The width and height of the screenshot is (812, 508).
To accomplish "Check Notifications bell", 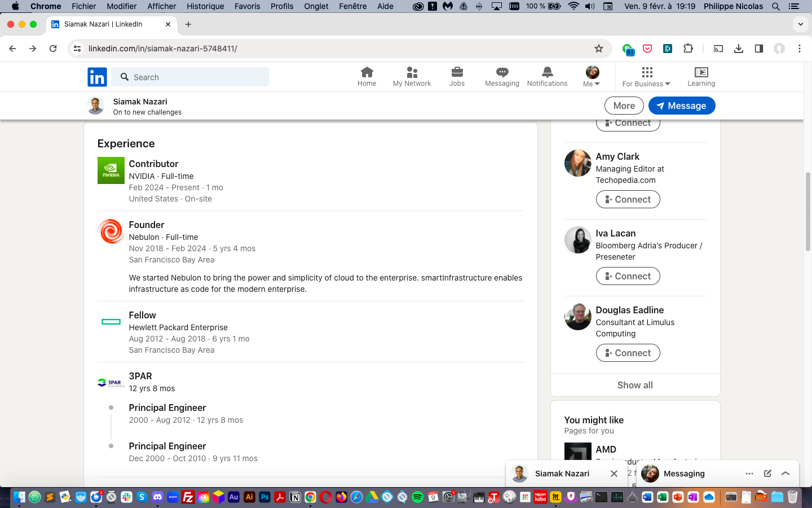I will (x=547, y=77).
